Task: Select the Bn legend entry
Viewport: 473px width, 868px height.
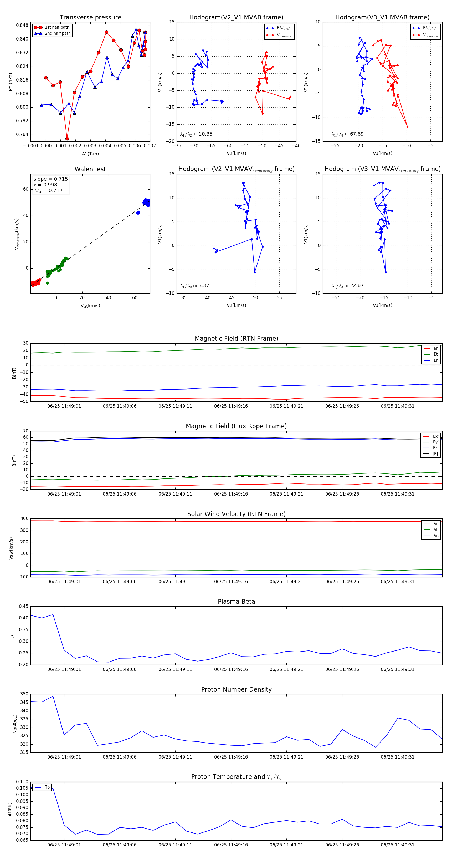Action: (431, 360)
